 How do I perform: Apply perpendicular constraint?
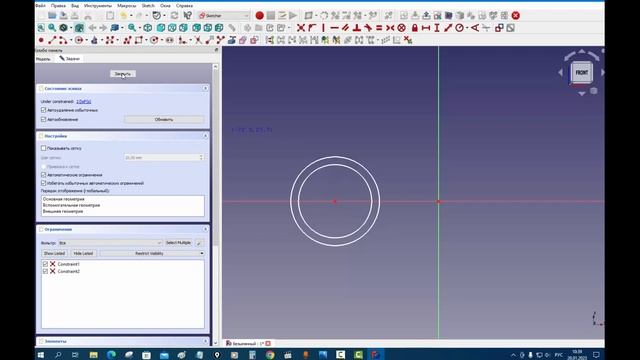point(357,28)
